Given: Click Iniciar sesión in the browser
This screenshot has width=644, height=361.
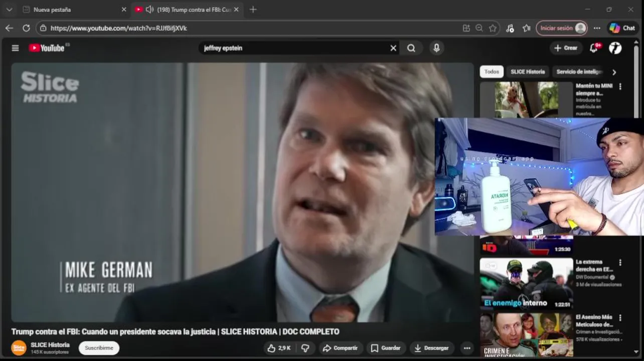Looking at the screenshot, I should 561,28.
